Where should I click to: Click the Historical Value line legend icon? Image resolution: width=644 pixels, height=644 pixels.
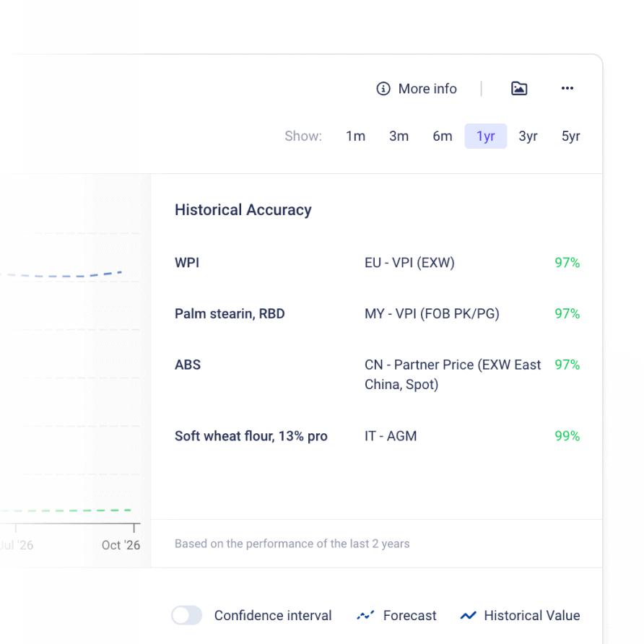pyautogui.click(x=469, y=616)
